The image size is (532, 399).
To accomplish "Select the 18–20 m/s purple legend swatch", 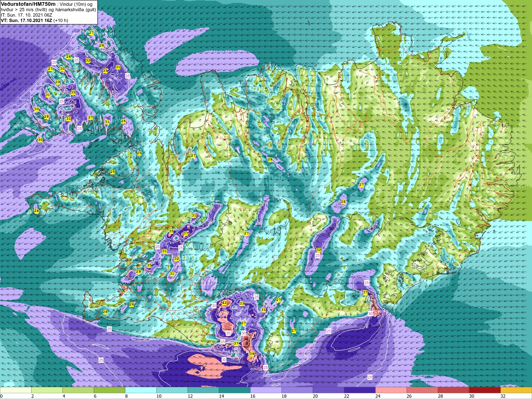I will coord(297,390).
